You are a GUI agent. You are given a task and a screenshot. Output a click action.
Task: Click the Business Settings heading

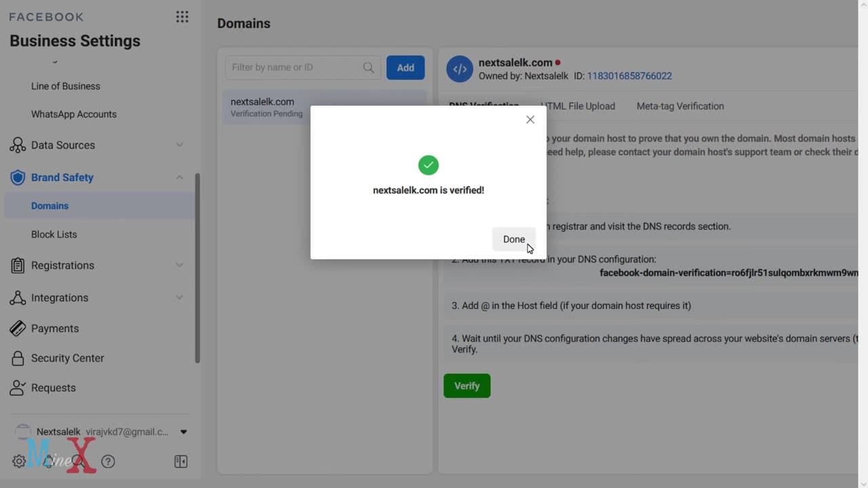pyautogui.click(x=75, y=41)
